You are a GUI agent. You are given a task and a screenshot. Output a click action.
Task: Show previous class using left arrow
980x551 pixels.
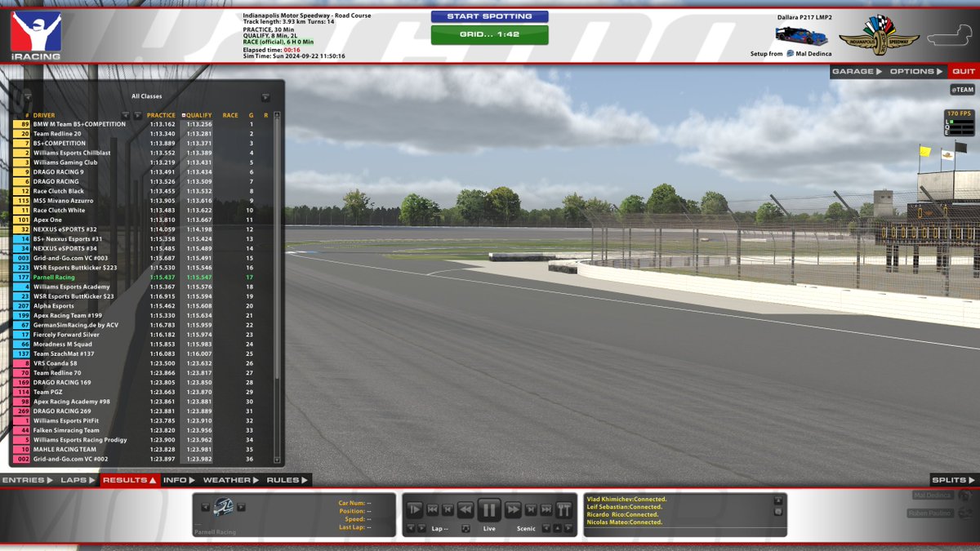coord(28,97)
